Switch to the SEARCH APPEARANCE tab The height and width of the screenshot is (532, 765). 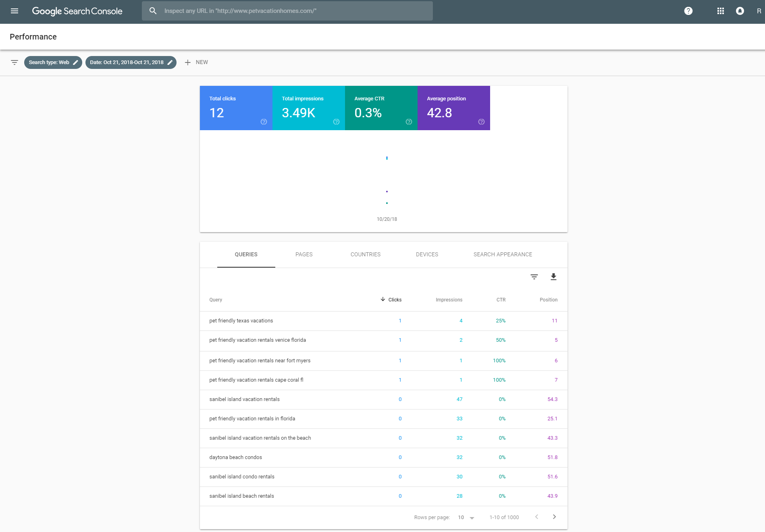coord(503,255)
